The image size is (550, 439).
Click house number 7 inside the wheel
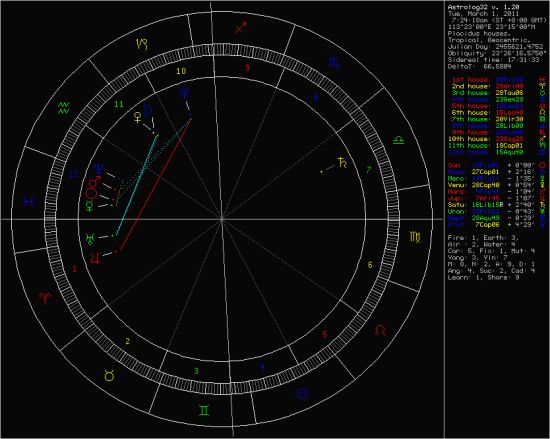click(369, 170)
